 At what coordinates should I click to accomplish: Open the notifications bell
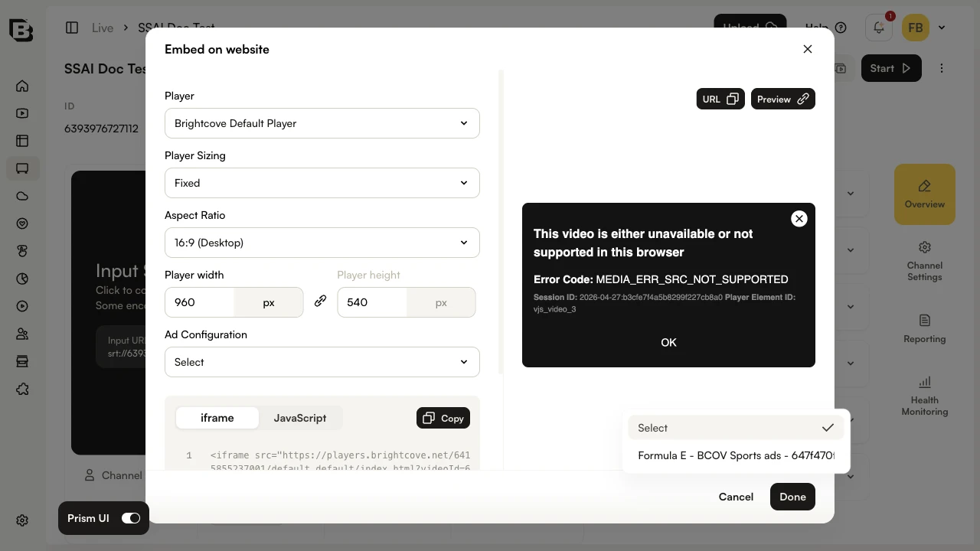point(879,28)
